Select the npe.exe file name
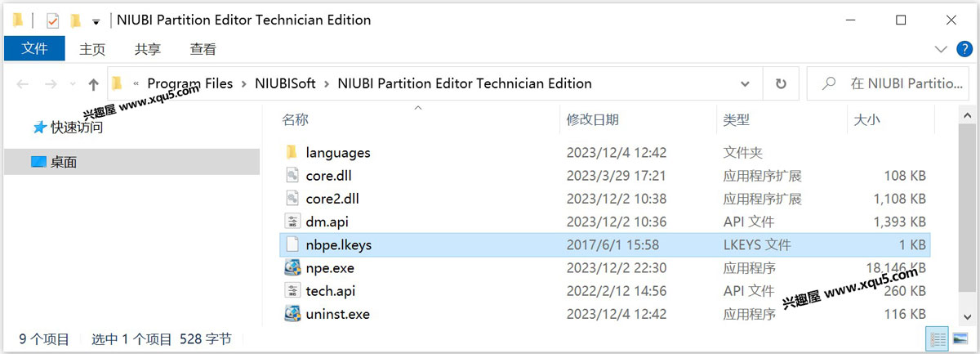This screenshot has height=354, width=980. tap(330, 267)
